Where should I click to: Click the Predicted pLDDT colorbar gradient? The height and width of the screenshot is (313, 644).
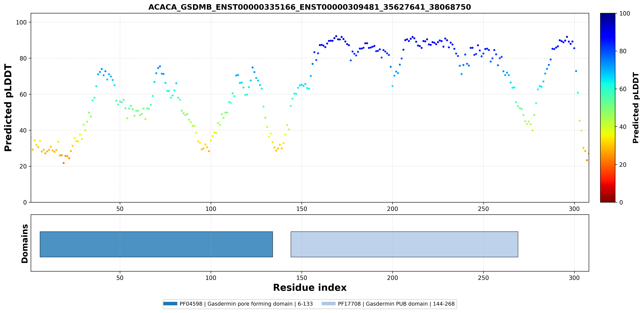pyautogui.click(x=608, y=108)
